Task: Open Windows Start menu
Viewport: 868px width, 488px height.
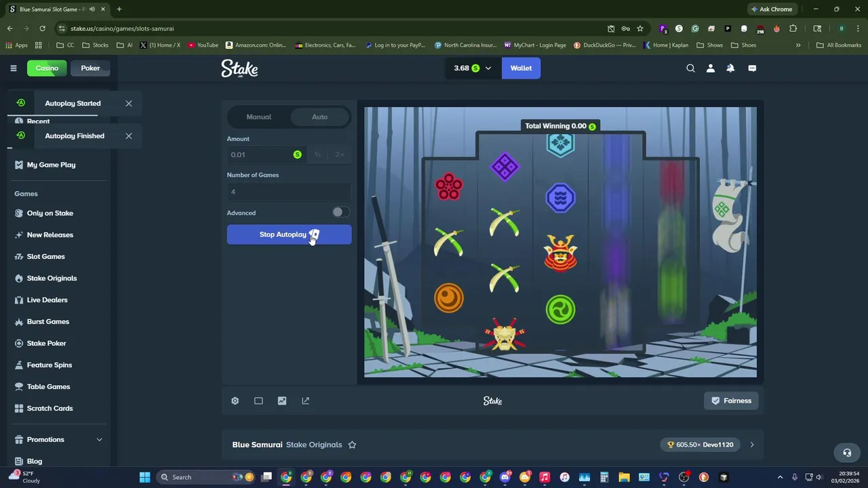Action: click(144, 477)
